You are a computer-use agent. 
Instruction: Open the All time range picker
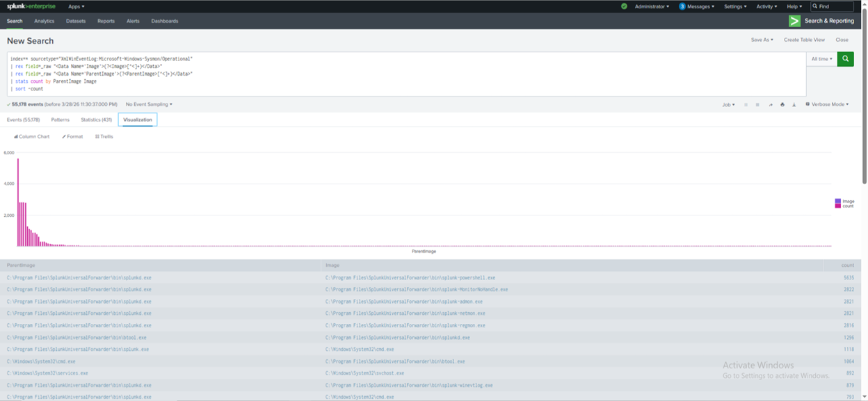pyautogui.click(x=821, y=59)
